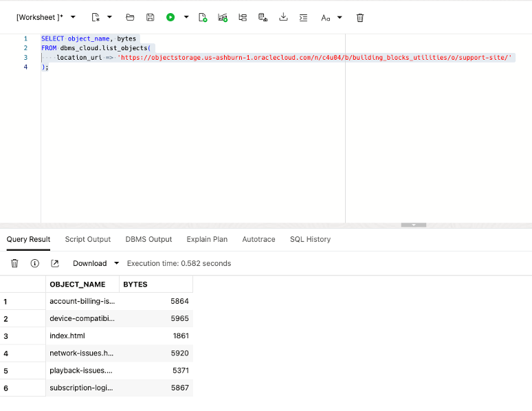Click the 1861 bytes value
Image resolution: width=532 pixels, height=411 pixels.
pyautogui.click(x=181, y=336)
